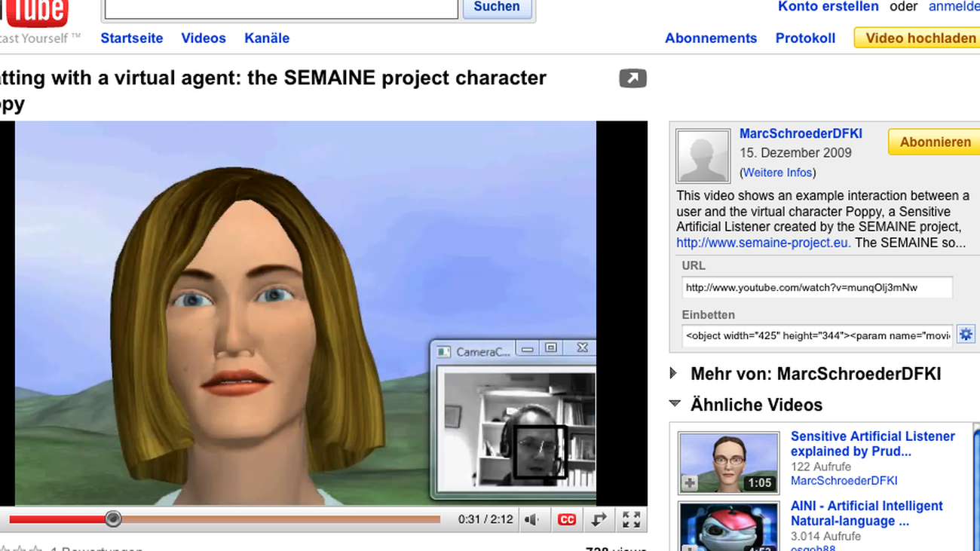This screenshot has height=551, width=980.
Task: Go to the Kanäle navigation item
Action: point(267,38)
